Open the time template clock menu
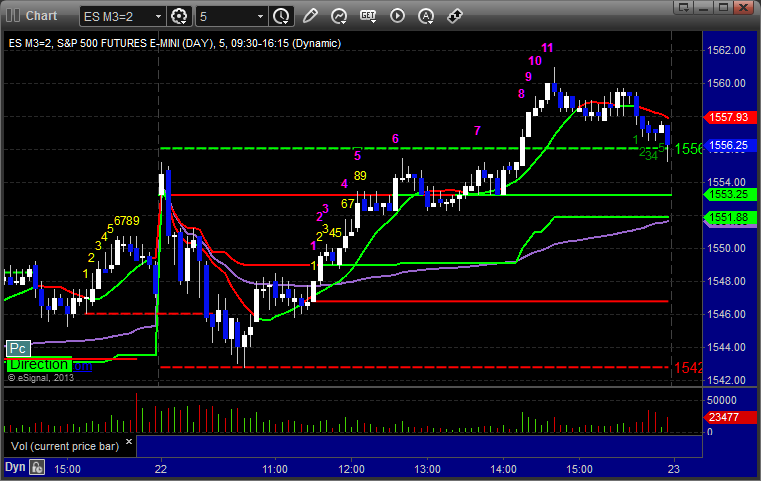The height and width of the screenshot is (481, 761). click(x=281, y=17)
